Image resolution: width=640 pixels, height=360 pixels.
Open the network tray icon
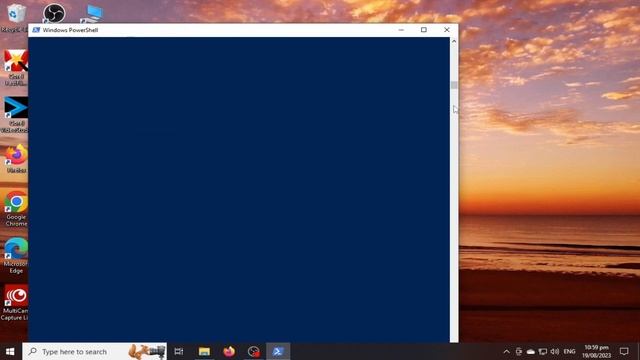click(x=543, y=351)
